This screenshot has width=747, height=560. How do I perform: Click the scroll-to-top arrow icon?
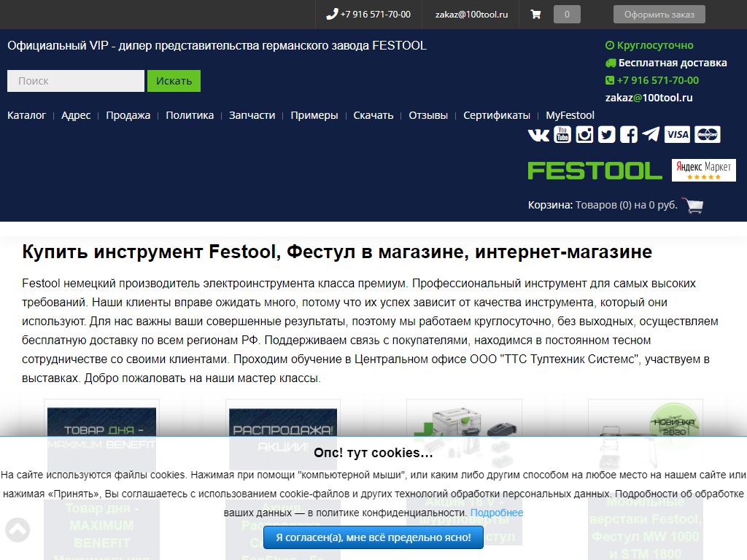tap(18, 530)
